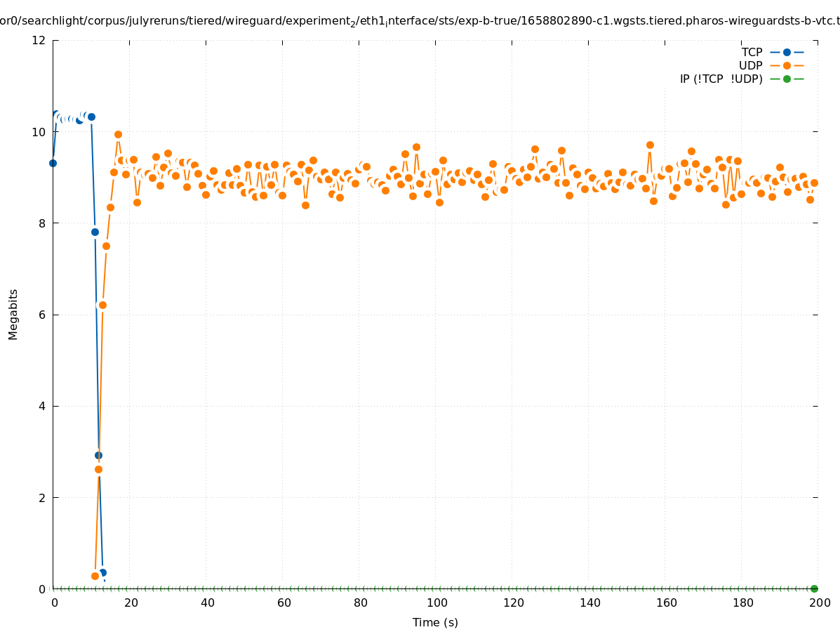Viewport: 840px width, 632px height.
Task: Click the Megabits y-axis label
Action: (x=13, y=314)
